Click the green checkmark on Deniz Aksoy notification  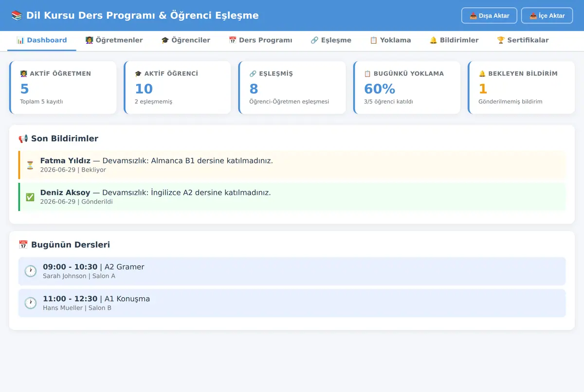30,197
